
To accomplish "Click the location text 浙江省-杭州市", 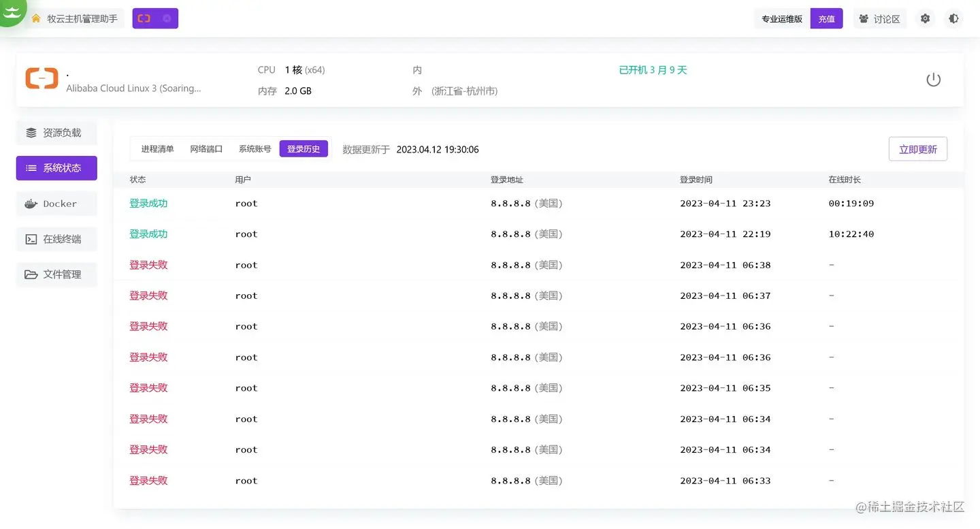I will 465,91.
